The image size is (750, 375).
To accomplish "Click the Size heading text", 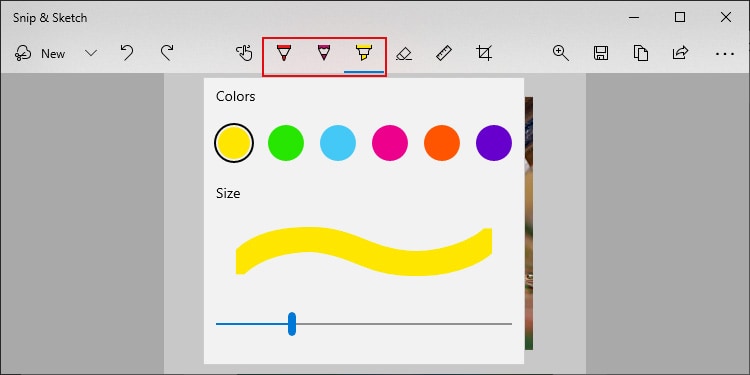I will tap(228, 193).
